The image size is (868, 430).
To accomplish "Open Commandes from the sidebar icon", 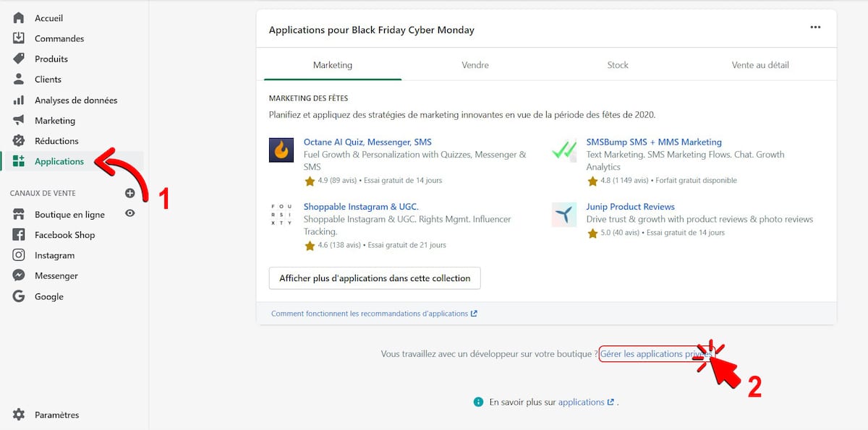I will coord(19,38).
